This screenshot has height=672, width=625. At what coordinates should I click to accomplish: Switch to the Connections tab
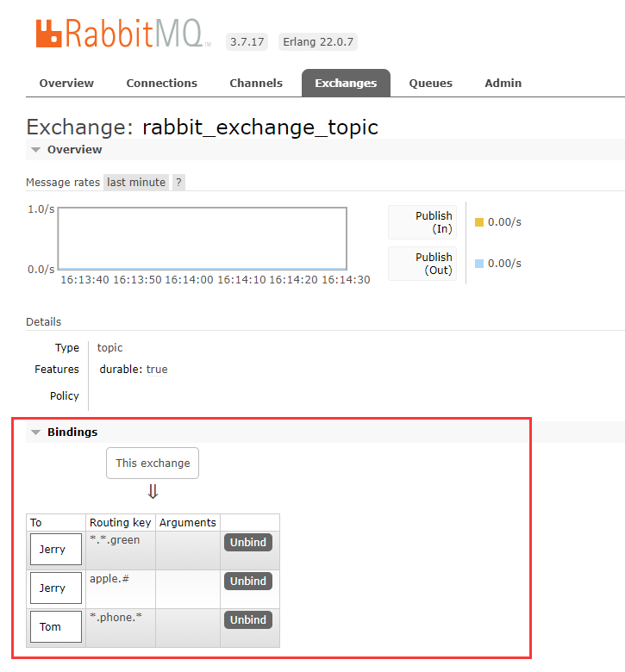pos(162,84)
